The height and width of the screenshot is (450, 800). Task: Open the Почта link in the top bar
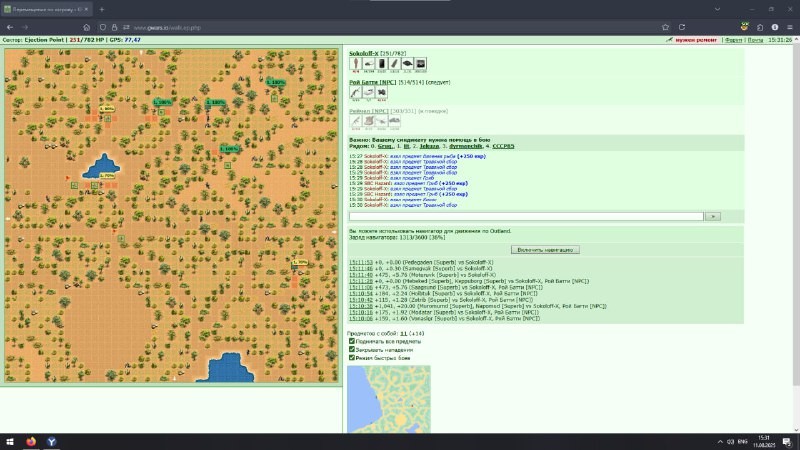click(x=755, y=40)
